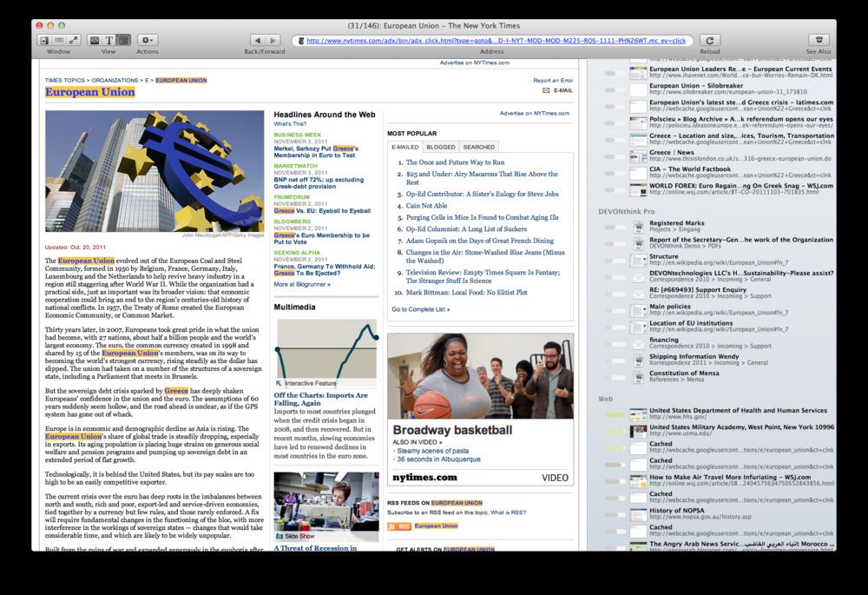
Task: Open the Apple menu in the menu bar
Action: click(x=9, y=5)
